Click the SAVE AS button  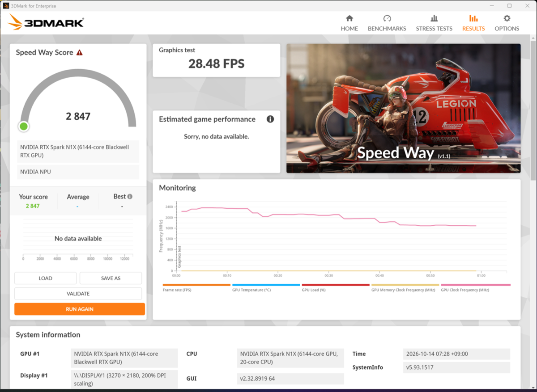point(111,278)
